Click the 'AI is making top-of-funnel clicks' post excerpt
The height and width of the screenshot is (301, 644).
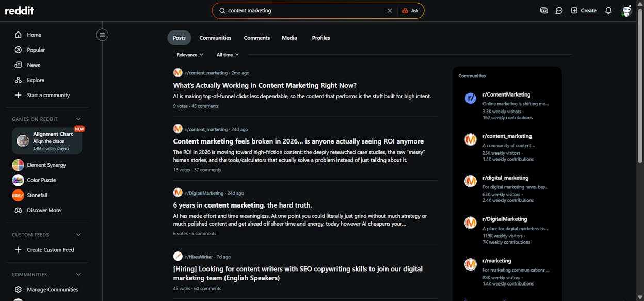point(302,96)
